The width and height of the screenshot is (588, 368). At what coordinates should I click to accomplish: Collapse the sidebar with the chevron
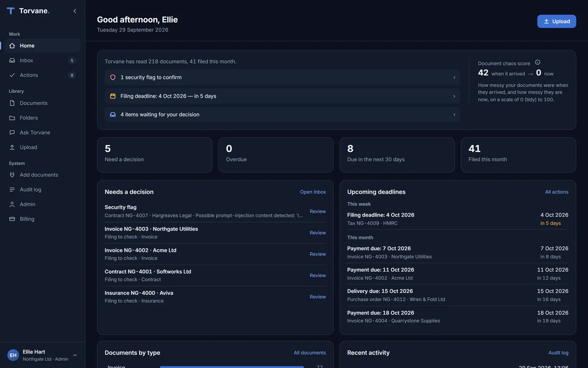tap(75, 11)
